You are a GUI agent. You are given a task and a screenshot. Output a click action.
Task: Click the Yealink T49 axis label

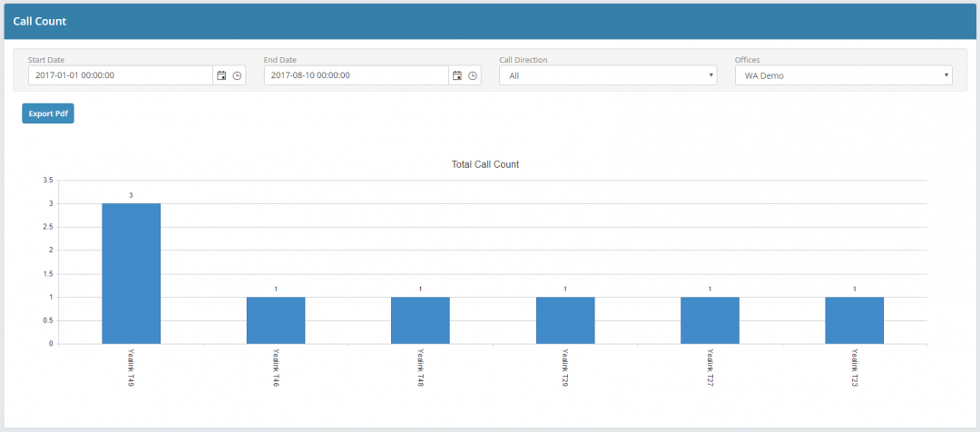pyautogui.click(x=132, y=368)
